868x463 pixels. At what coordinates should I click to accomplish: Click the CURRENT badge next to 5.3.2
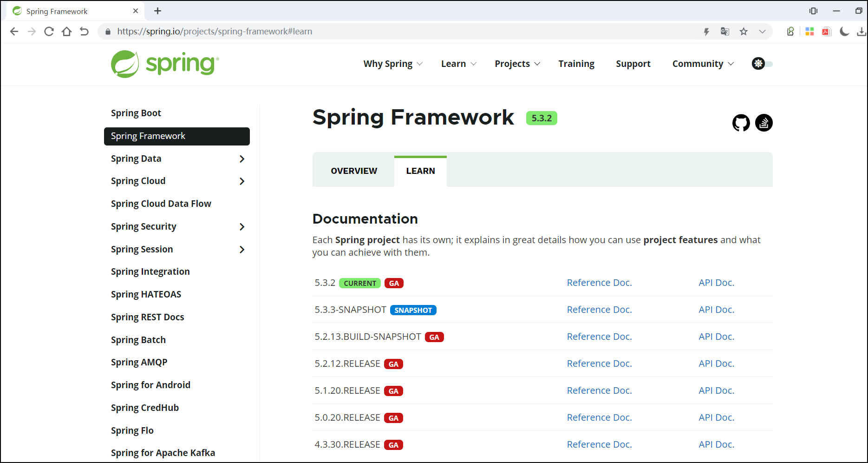click(x=360, y=283)
